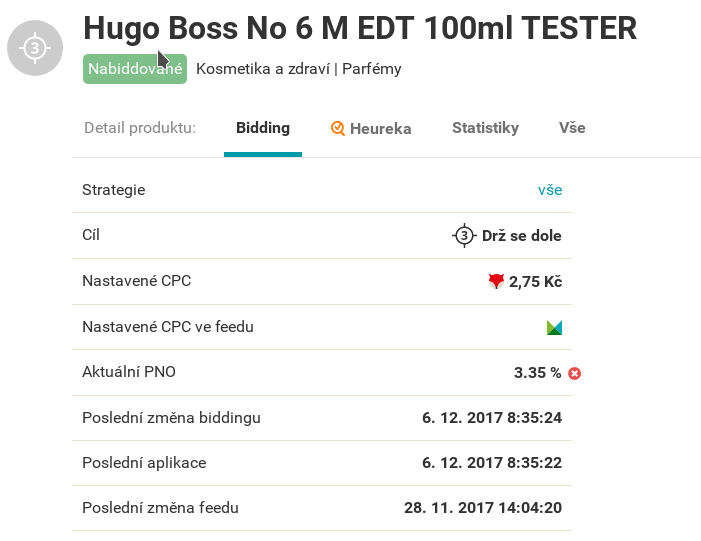Open the vše strategy link
Viewport: 701px width, 541px height.
[550, 190]
